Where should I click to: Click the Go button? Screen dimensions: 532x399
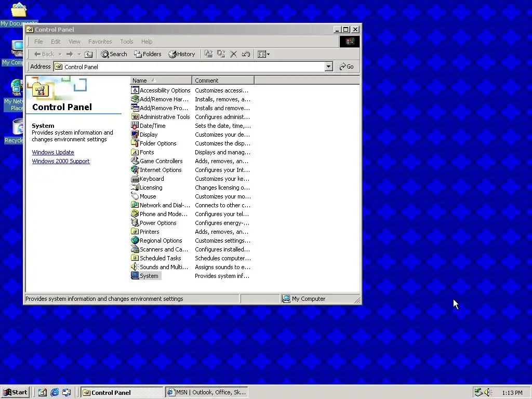(x=347, y=66)
